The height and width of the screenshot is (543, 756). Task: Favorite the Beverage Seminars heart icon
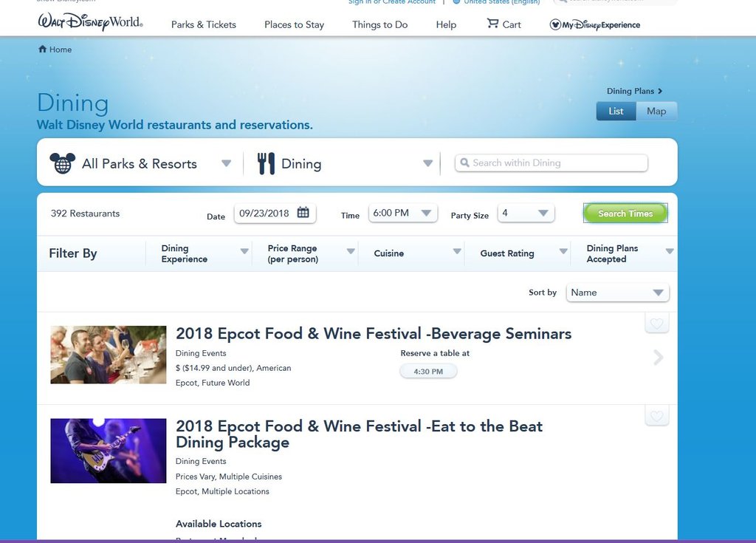[656, 324]
